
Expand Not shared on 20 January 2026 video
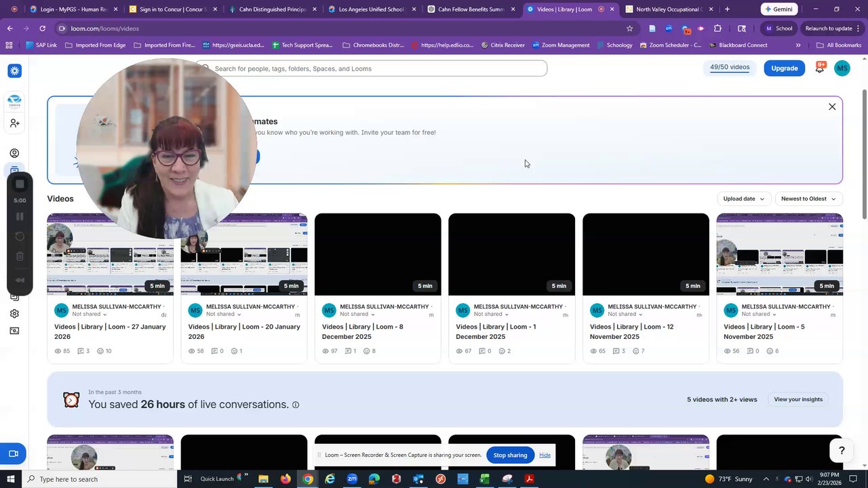tap(223, 314)
